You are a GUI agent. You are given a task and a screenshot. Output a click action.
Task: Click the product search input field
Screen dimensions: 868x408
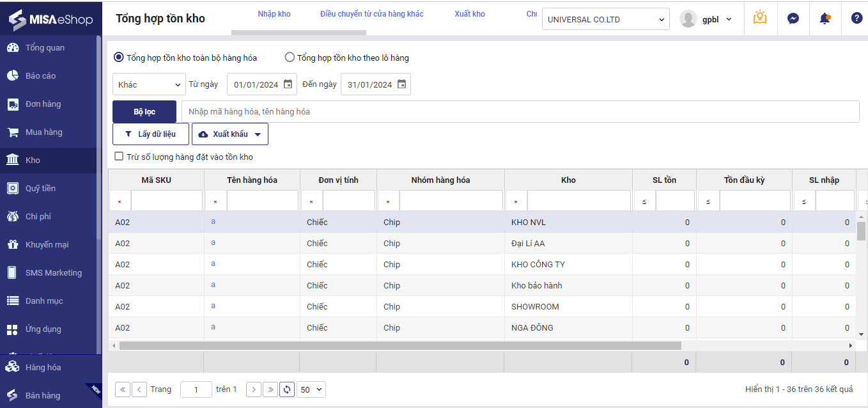[520, 112]
